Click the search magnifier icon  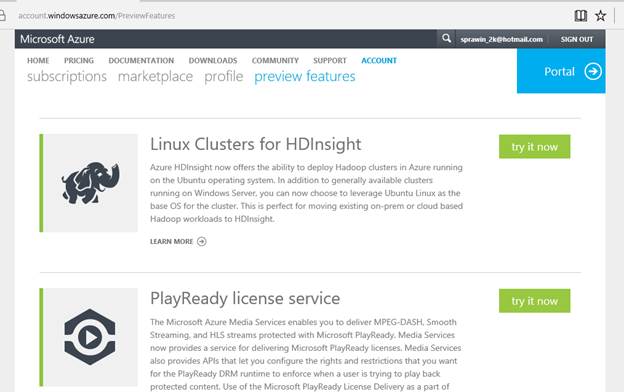click(x=446, y=39)
